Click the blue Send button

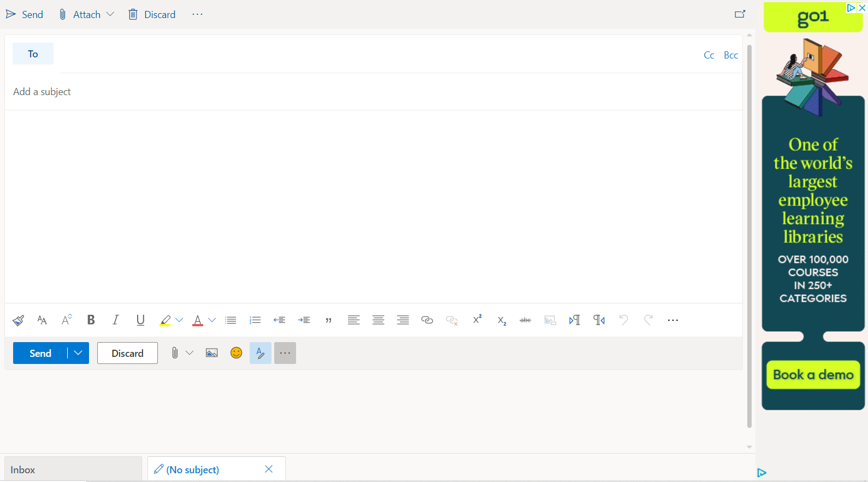tap(40, 353)
